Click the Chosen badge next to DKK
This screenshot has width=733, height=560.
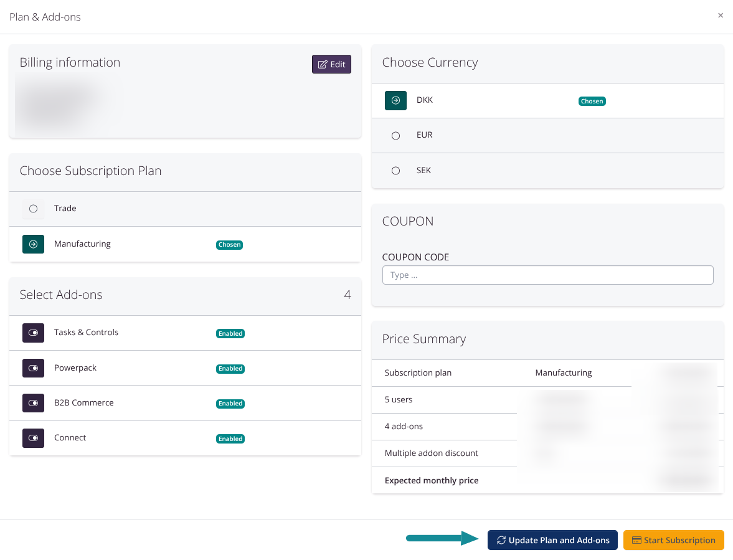[x=592, y=101]
